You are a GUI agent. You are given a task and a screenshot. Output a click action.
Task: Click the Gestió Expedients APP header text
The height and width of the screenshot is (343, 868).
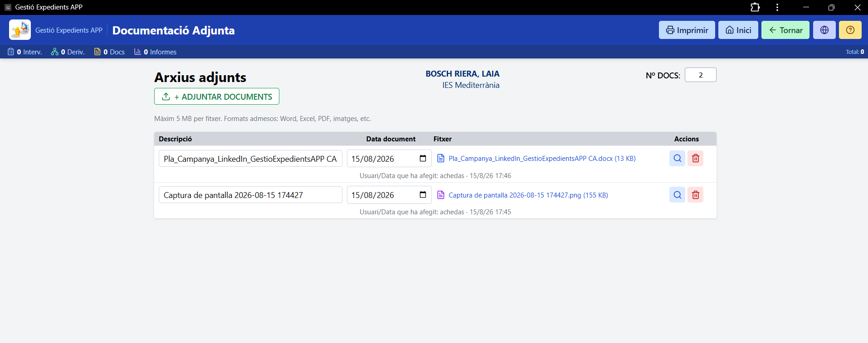pyautogui.click(x=69, y=30)
